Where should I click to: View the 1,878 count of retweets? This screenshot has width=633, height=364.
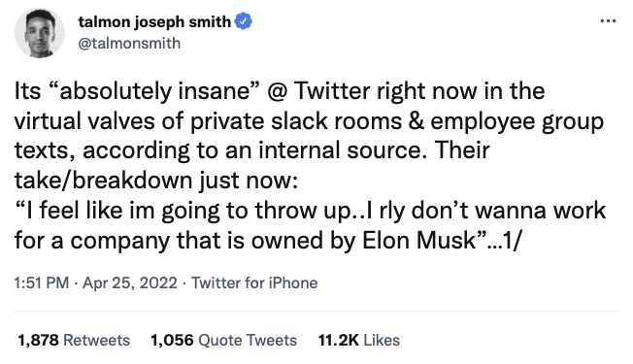pyautogui.click(x=39, y=340)
